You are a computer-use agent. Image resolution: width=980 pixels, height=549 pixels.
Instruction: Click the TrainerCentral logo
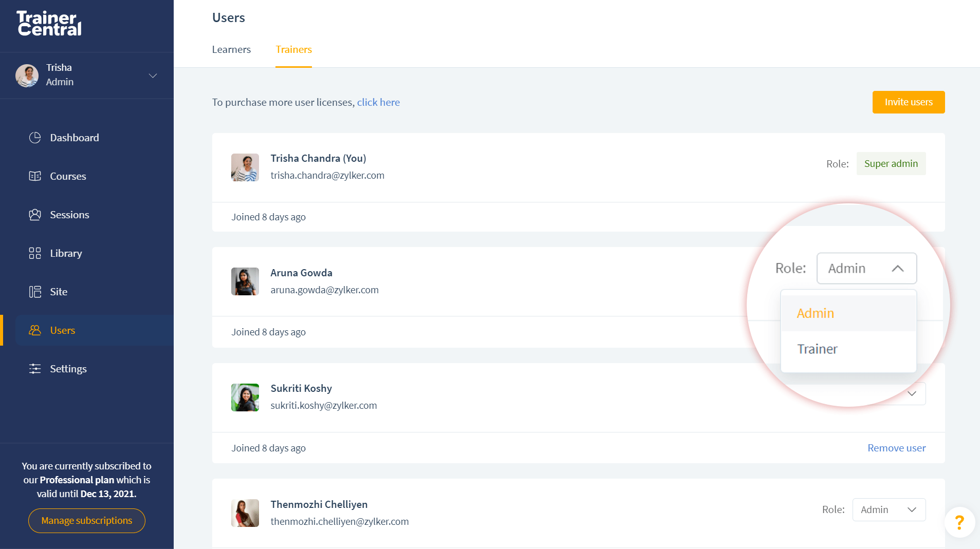(x=49, y=23)
